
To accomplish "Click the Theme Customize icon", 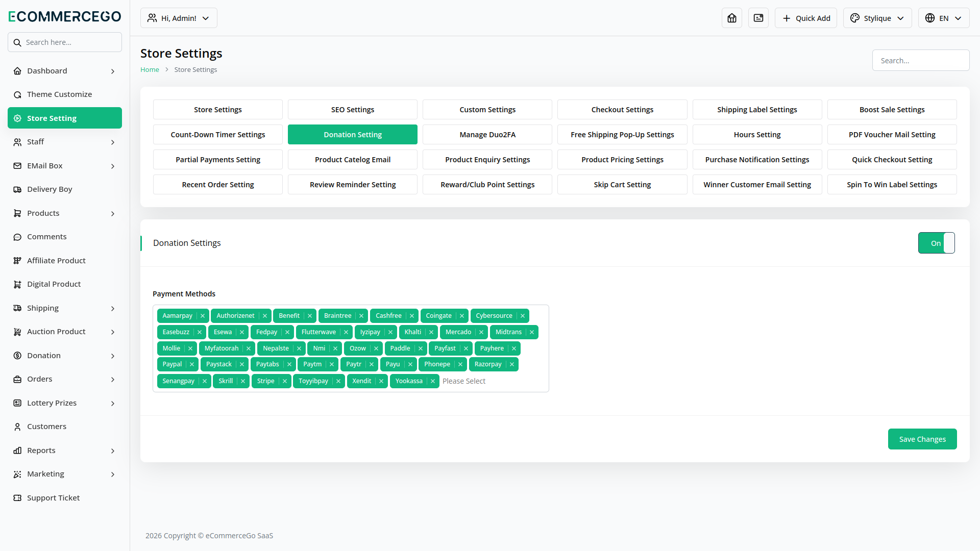I will [17, 94].
